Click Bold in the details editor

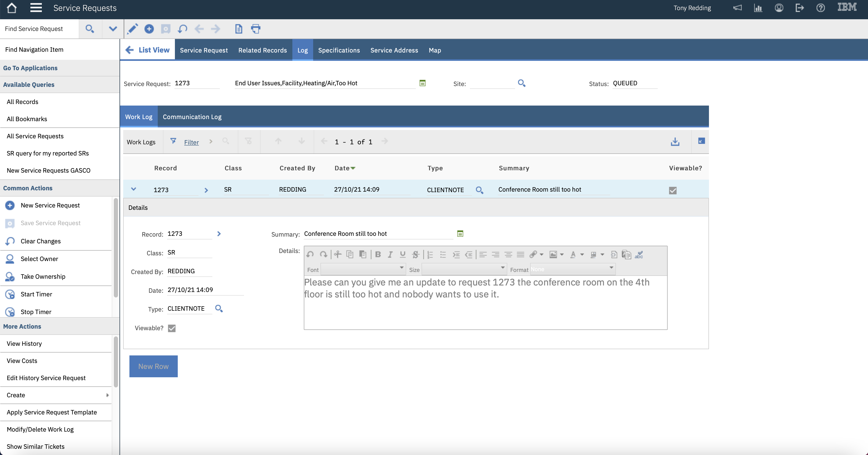378,255
